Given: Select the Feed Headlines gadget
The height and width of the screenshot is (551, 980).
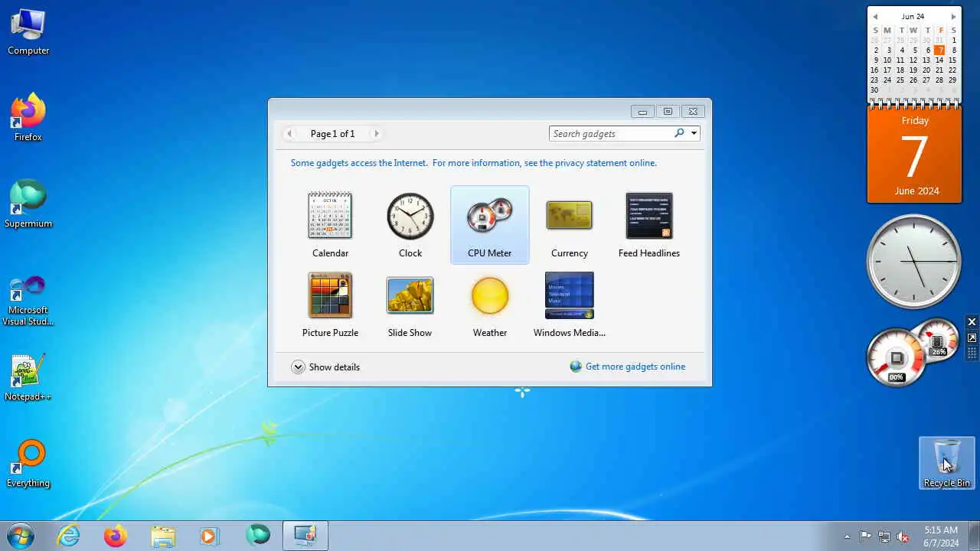Looking at the screenshot, I should (648, 225).
